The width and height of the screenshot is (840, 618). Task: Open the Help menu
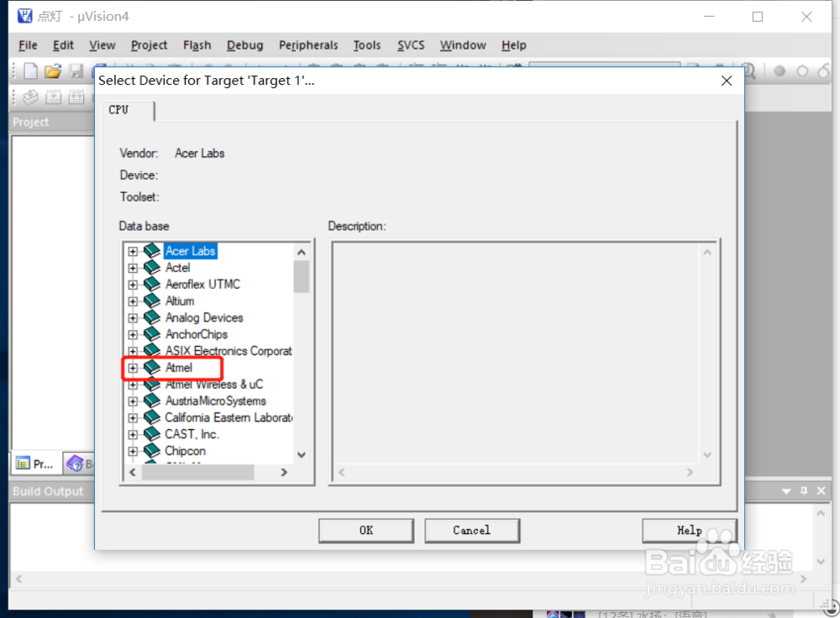point(514,45)
